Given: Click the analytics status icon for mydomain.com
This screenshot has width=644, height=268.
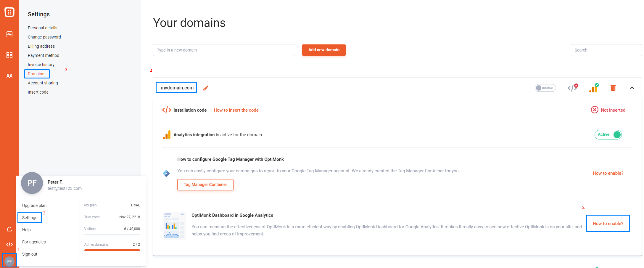Looking at the screenshot, I should [594, 88].
